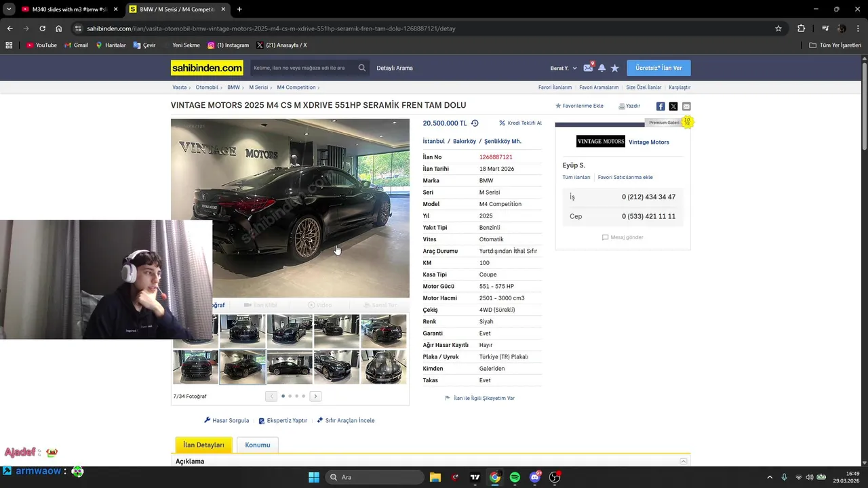Collapse the Açıklama section

(x=684, y=462)
